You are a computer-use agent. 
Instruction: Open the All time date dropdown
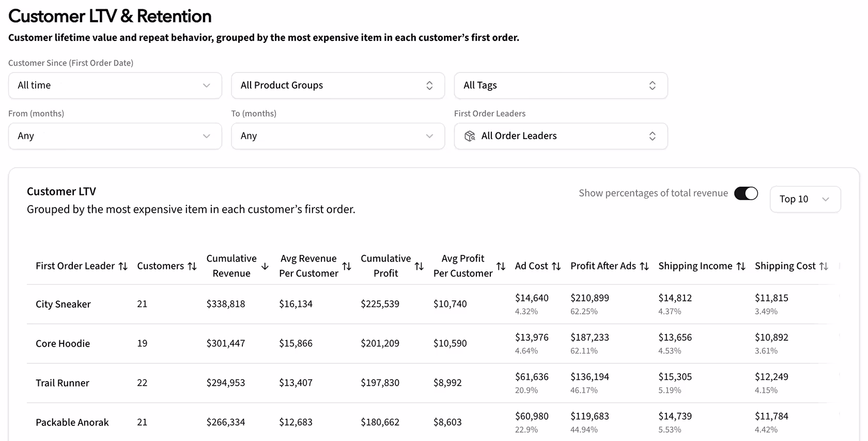click(115, 85)
